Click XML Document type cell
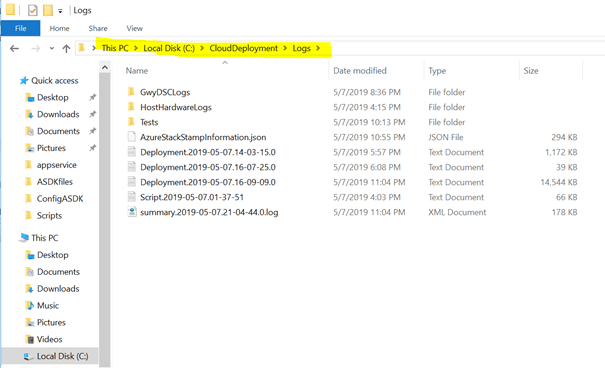 point(457,212)
